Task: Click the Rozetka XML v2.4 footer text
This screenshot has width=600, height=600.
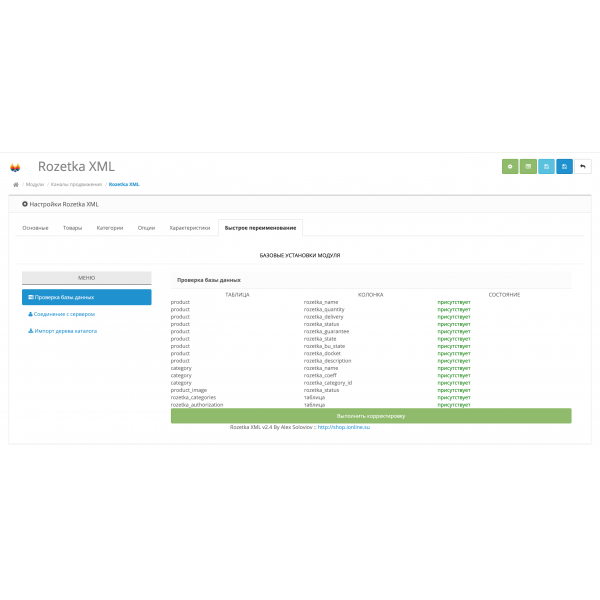Action: 273,427
